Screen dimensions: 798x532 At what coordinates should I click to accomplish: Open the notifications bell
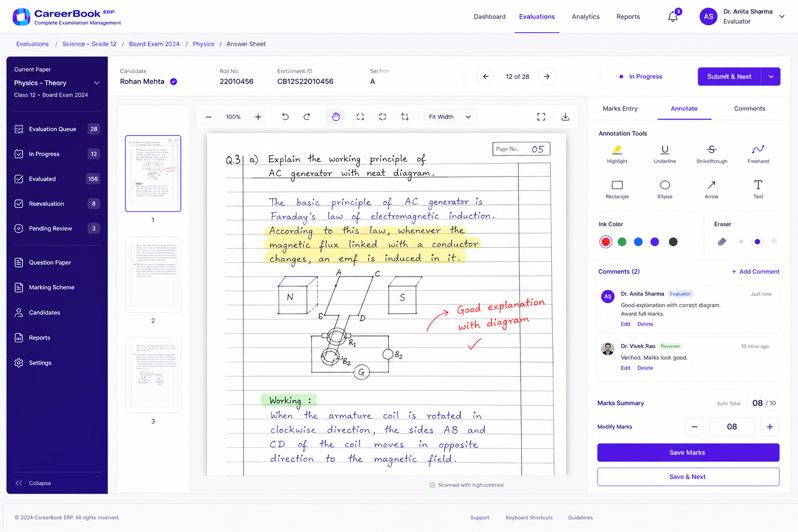click(673, 17)
